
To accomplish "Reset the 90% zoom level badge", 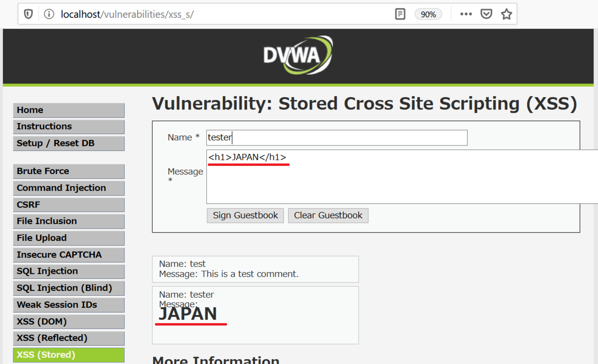I will point(428,14).
